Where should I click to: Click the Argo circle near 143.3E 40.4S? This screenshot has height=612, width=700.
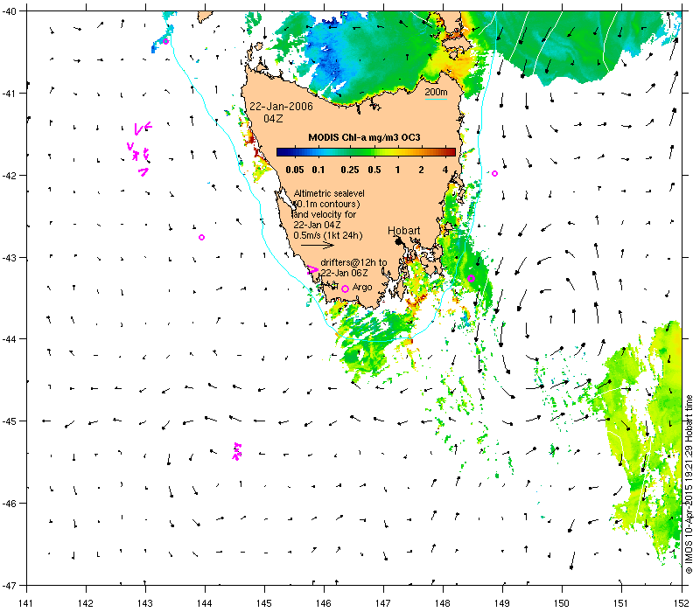[x=165, y=41]
